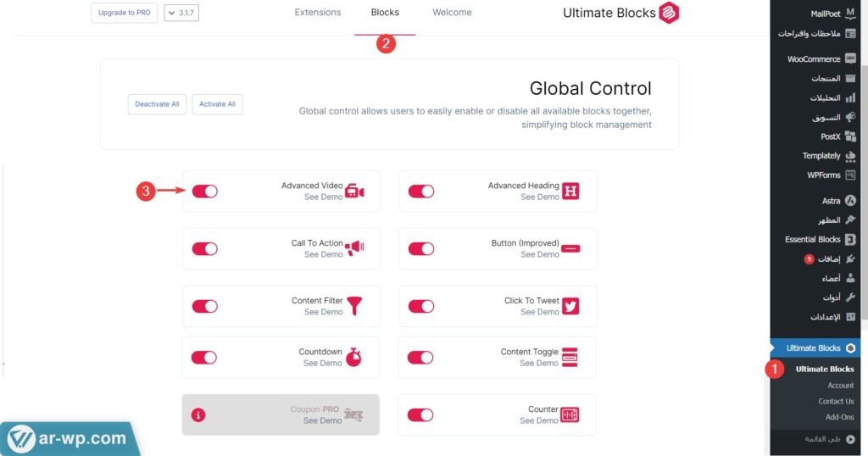Open See Demo link under Countdown
The height and width of the screenshot is (456, 868).
(323, 363)
